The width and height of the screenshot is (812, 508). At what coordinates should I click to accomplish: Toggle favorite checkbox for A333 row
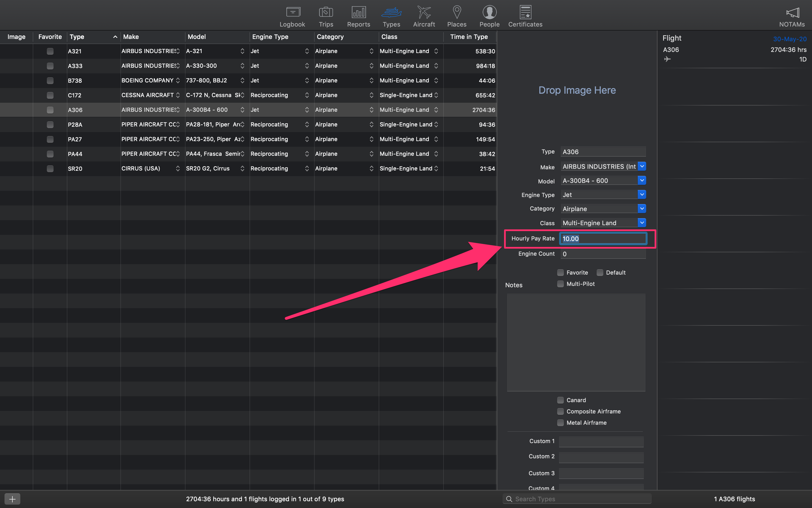(x=50, y=66)
